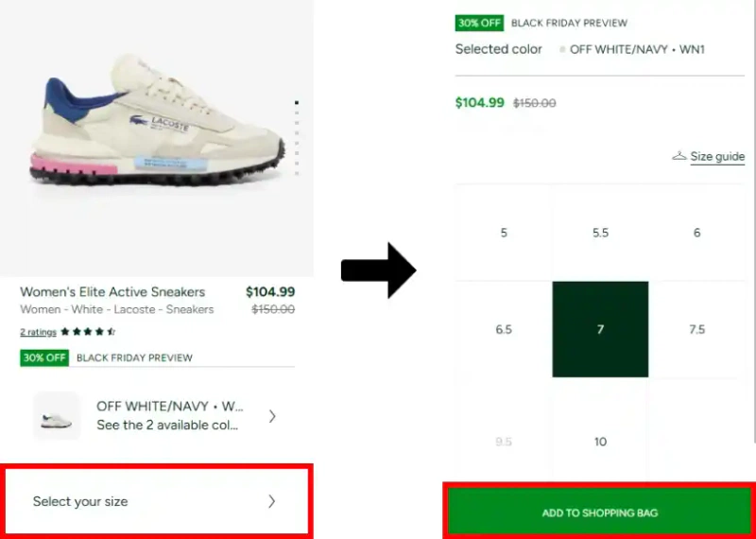This screenshot has width=756, height=539.
Task: Click the sneaker product image
Action: pos(156,123)
